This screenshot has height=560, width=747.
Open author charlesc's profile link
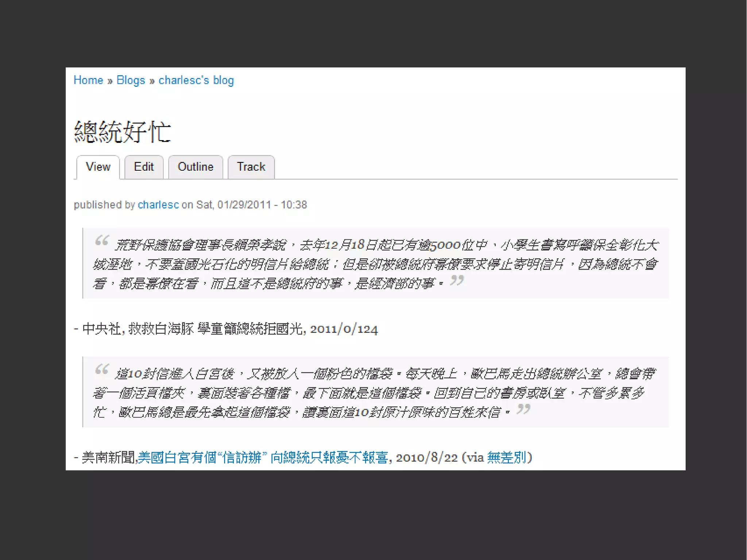158,205
